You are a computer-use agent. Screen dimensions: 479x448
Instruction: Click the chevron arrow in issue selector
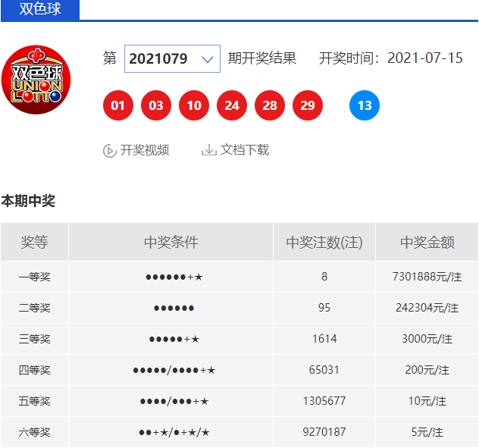208,59
